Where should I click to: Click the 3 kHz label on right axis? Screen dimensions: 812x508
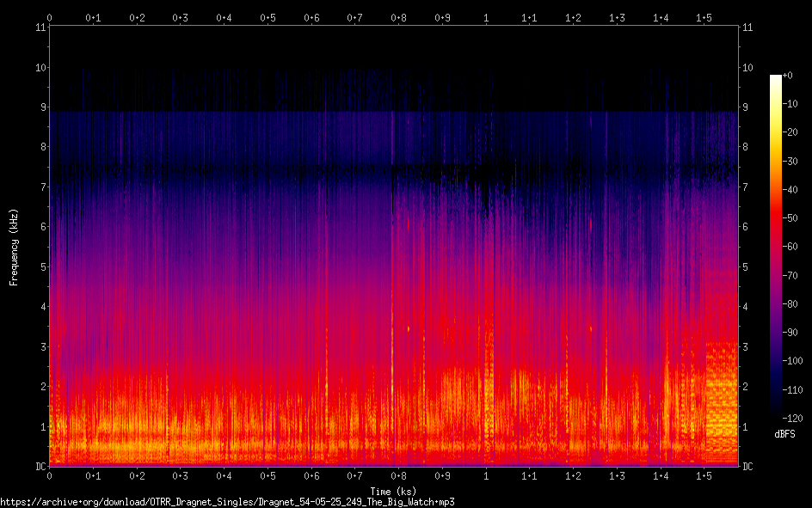click(x=746, y=346)
